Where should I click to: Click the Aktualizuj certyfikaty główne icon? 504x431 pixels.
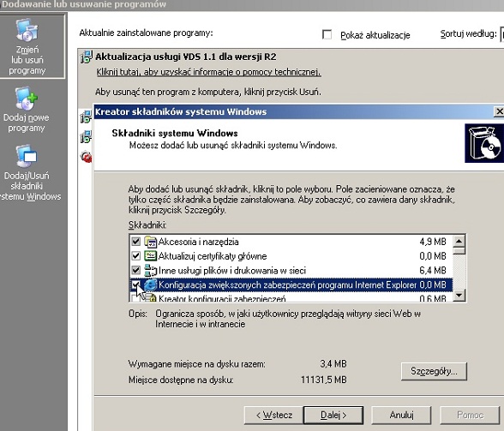(150, 256)
